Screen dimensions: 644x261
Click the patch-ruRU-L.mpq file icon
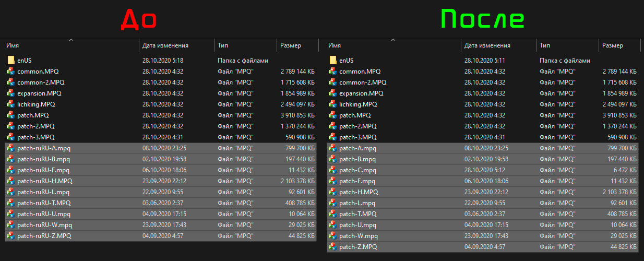click(11, 192)
